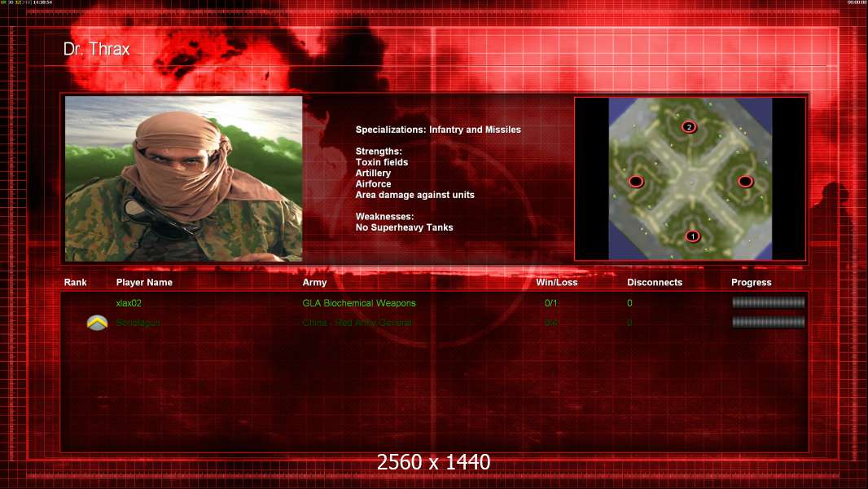Click the Player Name column header

(x=144, y=283)
